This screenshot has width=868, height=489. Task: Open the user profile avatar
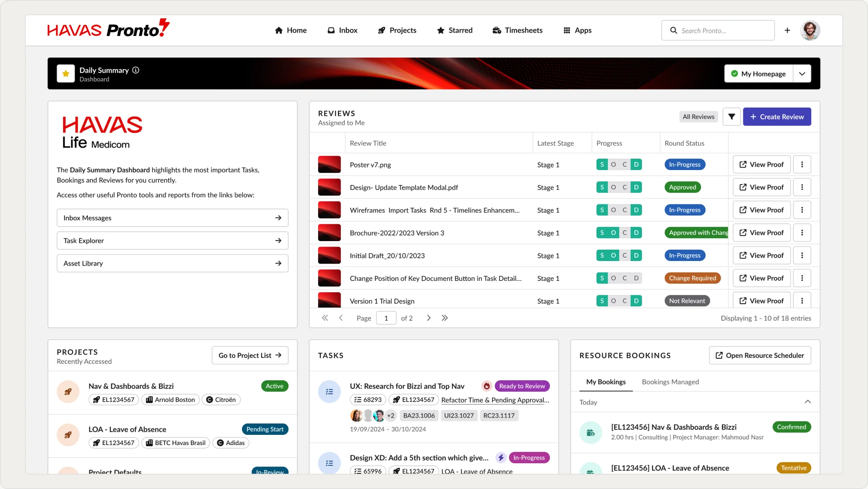coord(810,30)
